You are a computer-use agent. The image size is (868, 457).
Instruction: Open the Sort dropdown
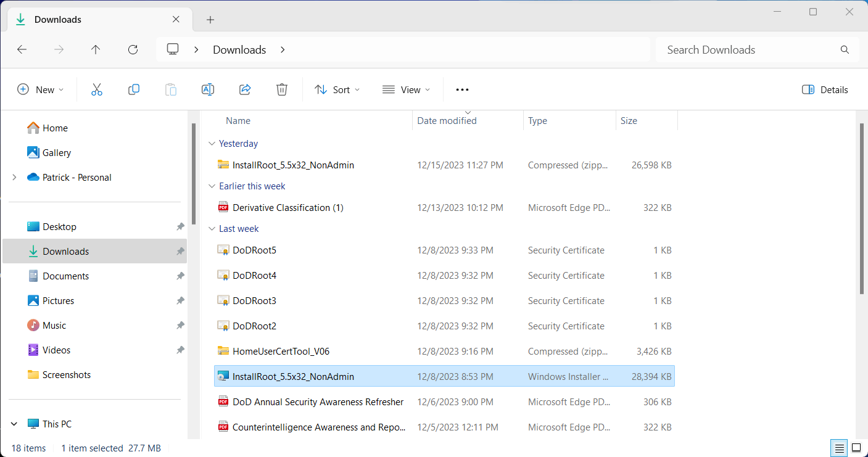tap(337, 89)
